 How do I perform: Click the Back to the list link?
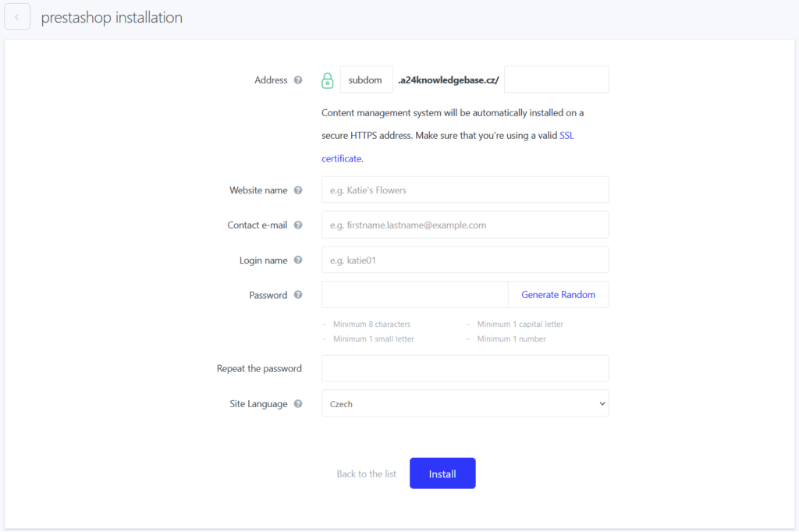coord(367,474)
